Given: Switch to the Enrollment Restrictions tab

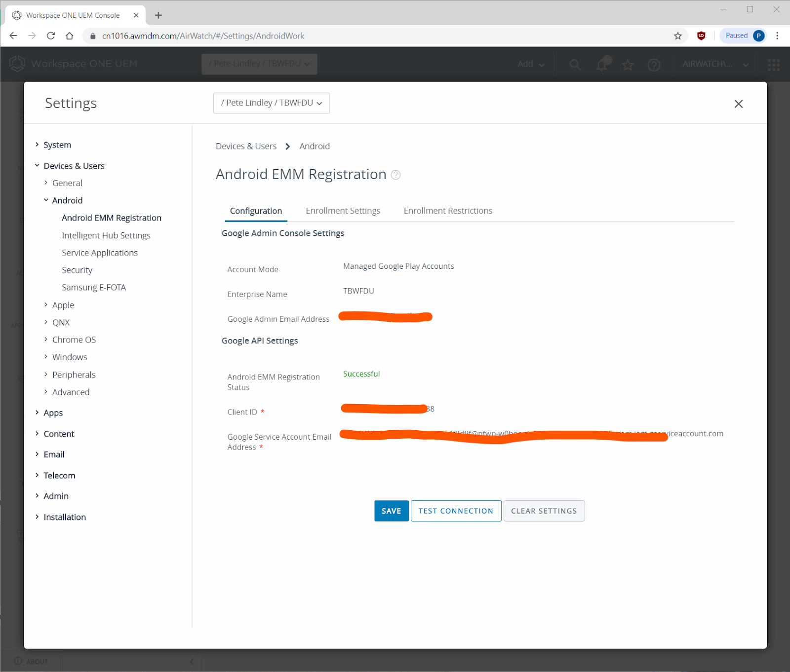Looking at the screenshot, I should 448,211.
